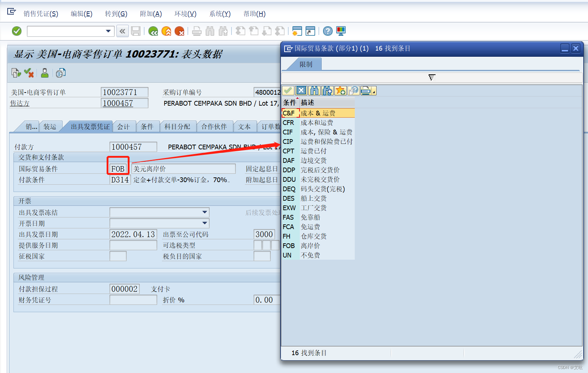Image resolution: width=588 pixels, height=373 pixels.
Task: Click the customize local layout monitor icon
Action: point(341,31)
